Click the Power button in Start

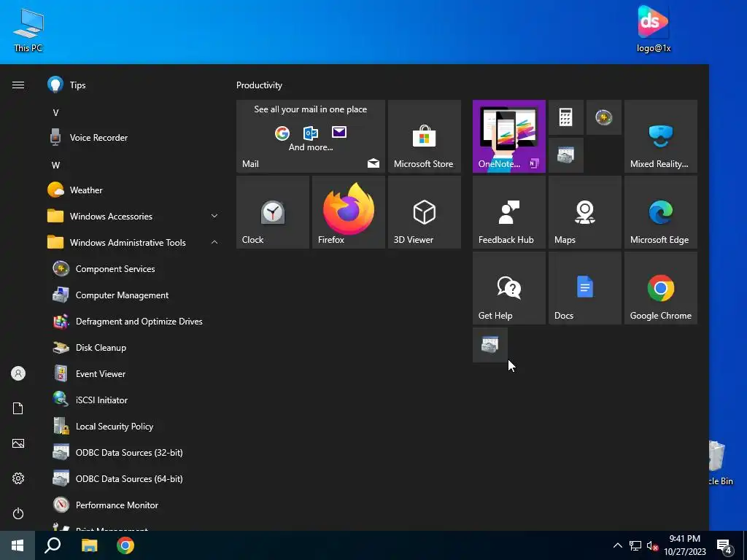[18, 513]
